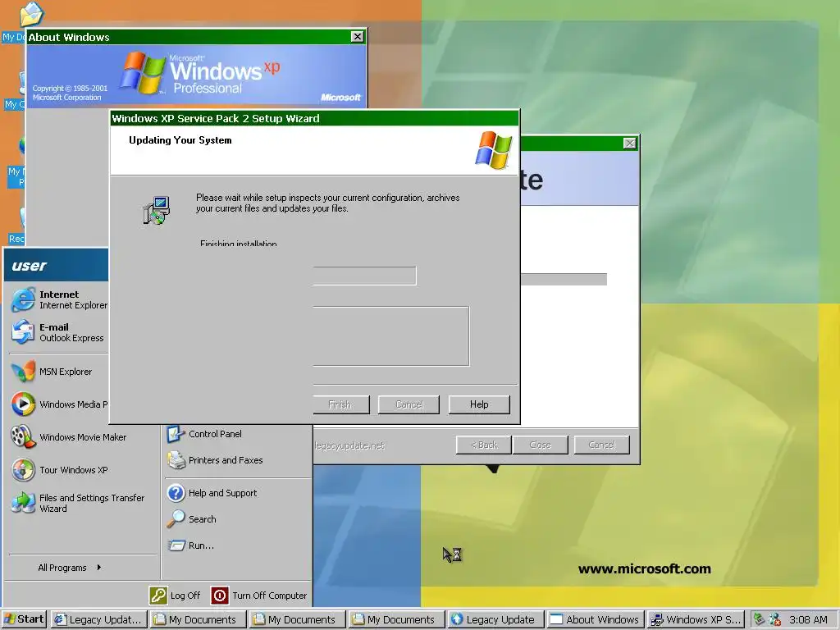Click Finish button in Setup Wizard
This screenshot has height=630, width=840.
(340, 404)
